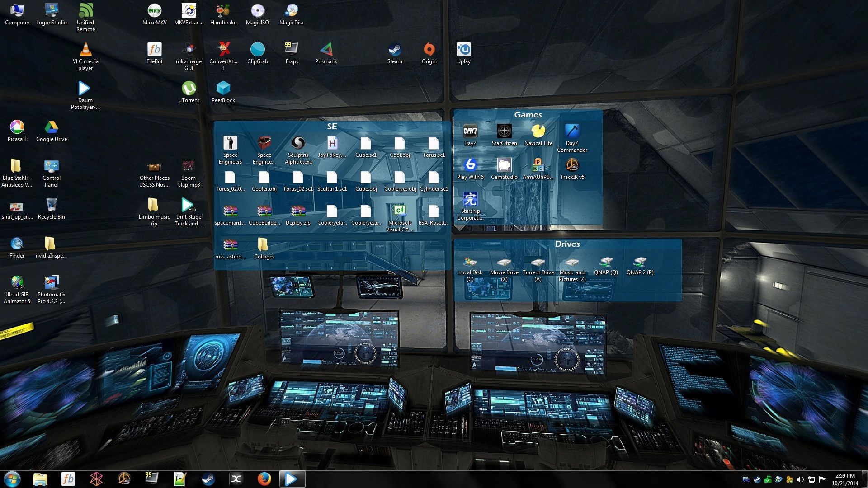Screen dimensions: 868x488
Task: Click the Games fence title bar
Action: pos(528,115)
